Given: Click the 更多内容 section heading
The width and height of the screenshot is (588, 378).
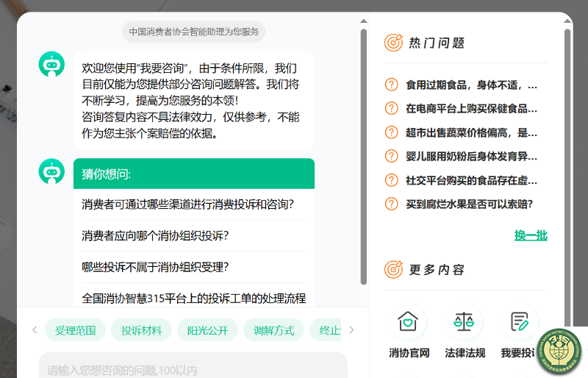Looking at the screenshot, I should (437, 269).
